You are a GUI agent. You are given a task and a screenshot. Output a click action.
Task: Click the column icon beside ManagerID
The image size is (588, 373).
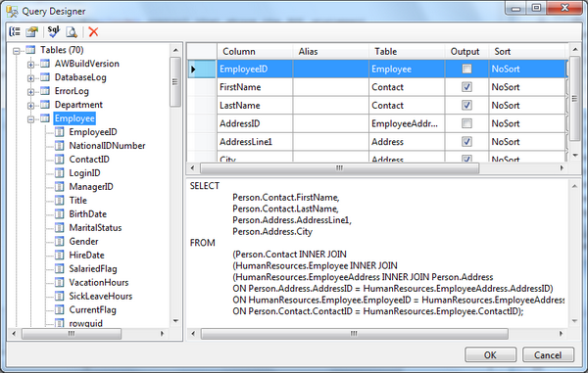59,186
